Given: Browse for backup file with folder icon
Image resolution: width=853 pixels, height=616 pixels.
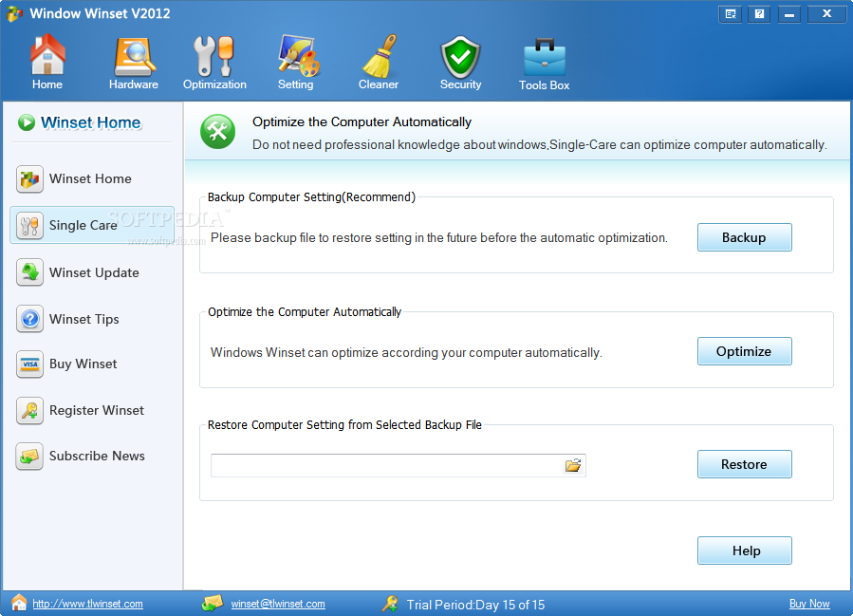Looking at the screenshot, I should 573,466.
